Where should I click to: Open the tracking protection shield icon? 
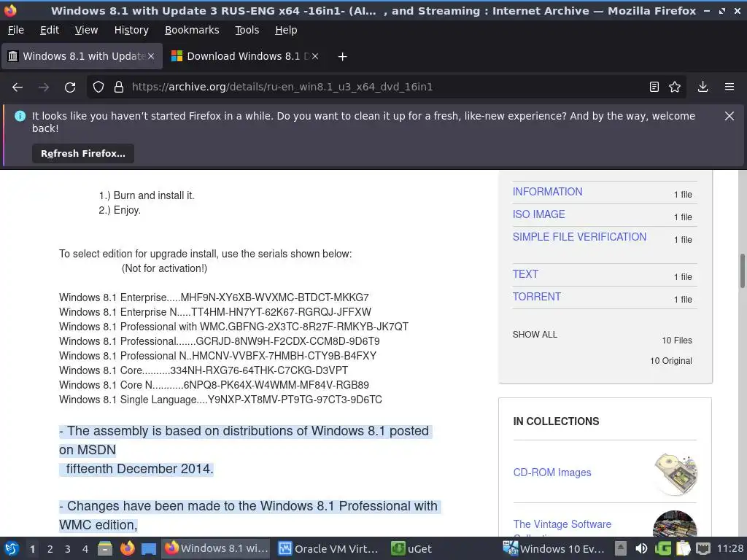[98, 87]
